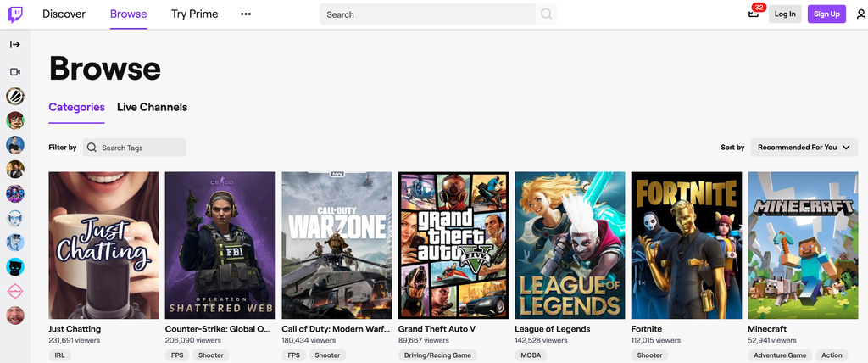This screenshot has height=363, width=868.
Task: Click the Call of Duty: Modern Warf... title
Action: tap(336, 328)
